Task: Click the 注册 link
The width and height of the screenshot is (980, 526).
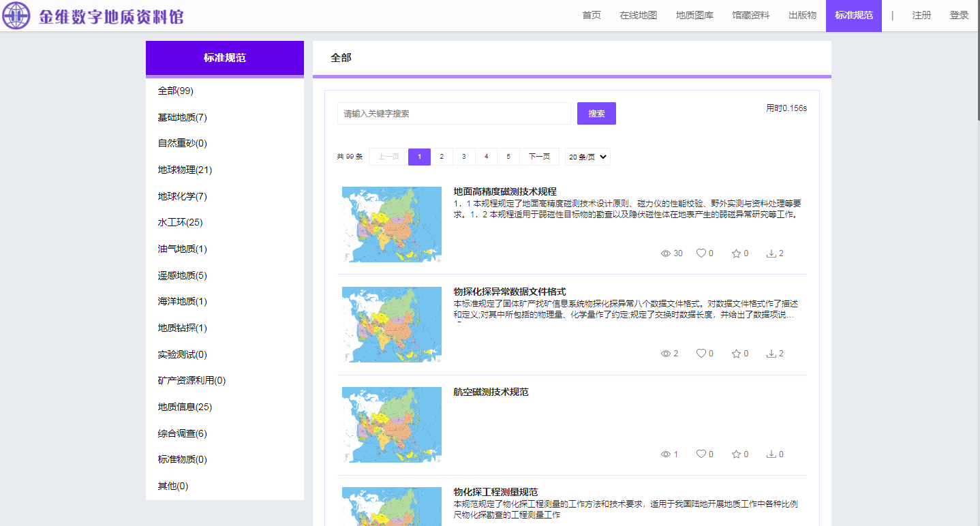Action: 921,15
